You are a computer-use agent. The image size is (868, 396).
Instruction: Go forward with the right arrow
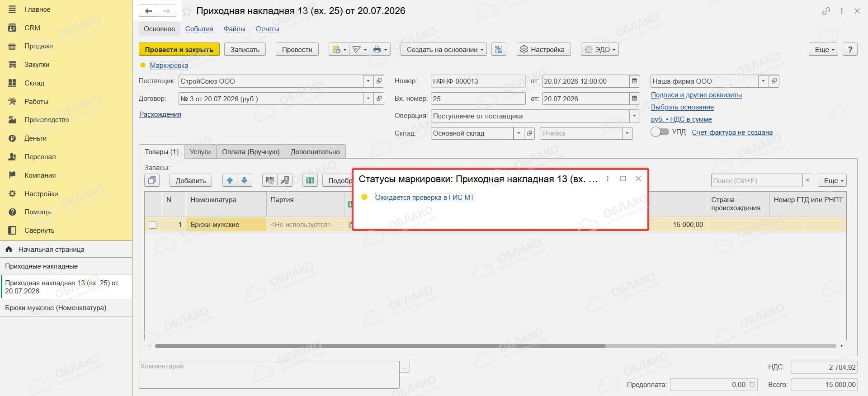167,11
